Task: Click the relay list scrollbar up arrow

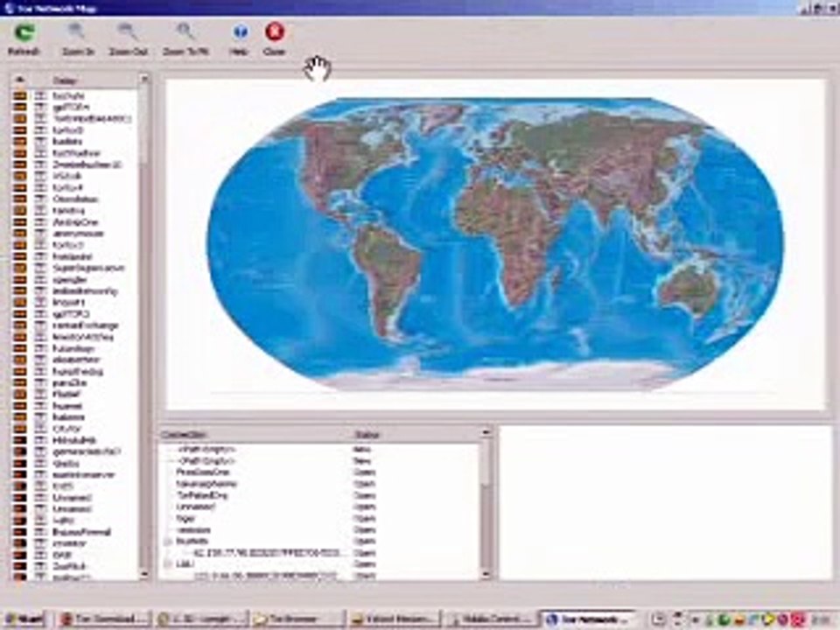Action: [144, 80]
